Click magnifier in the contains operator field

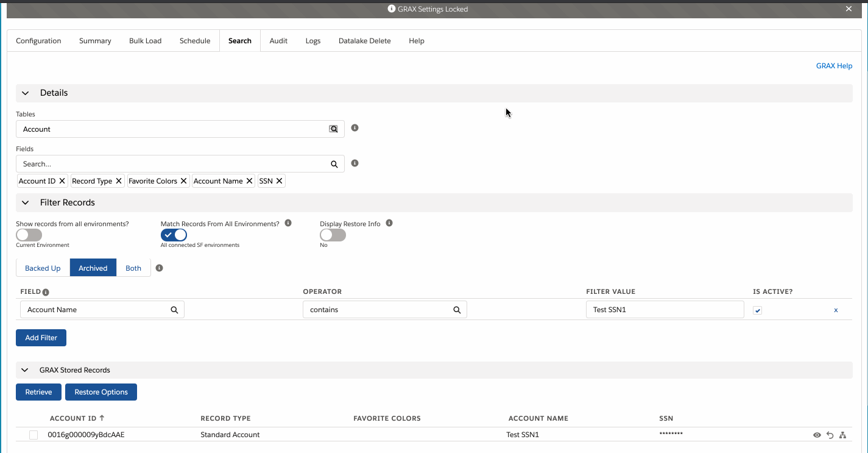pyautogui.click(x=457, y=310)
